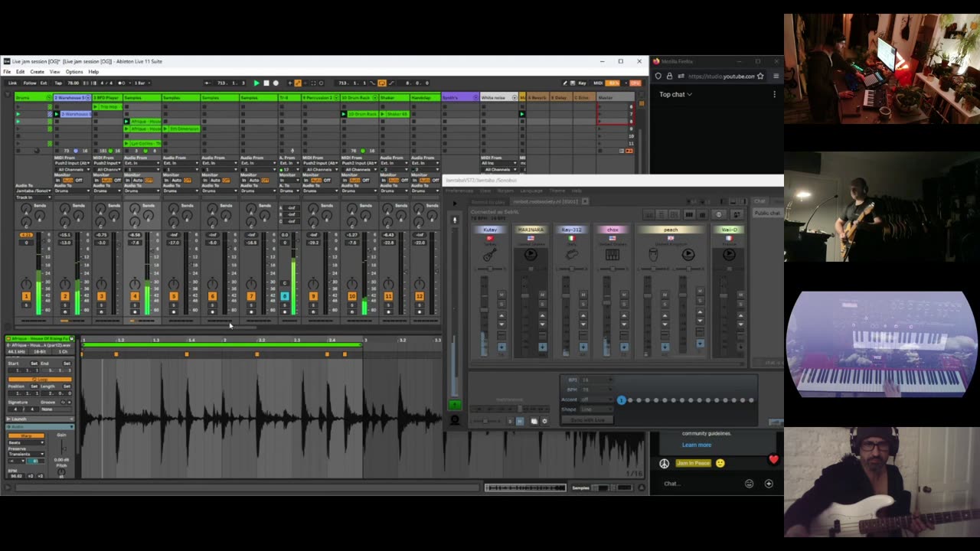Select the White noise track header
This screenshot has width=980, height=551.
(x=499, y=98)
